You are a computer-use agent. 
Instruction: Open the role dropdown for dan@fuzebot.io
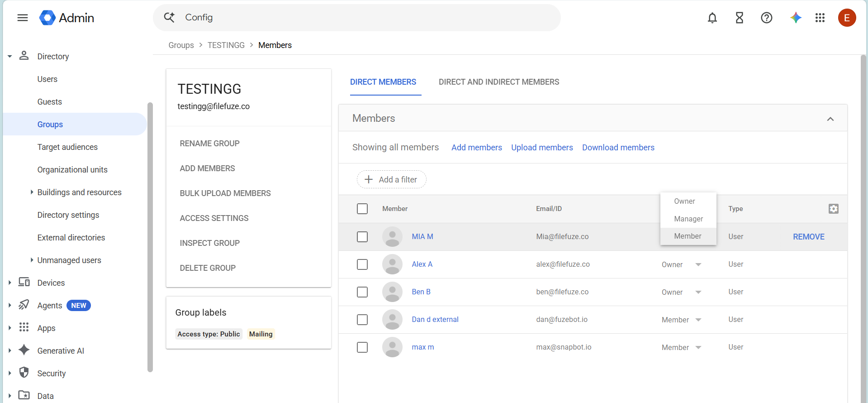(x=682, y=320)
